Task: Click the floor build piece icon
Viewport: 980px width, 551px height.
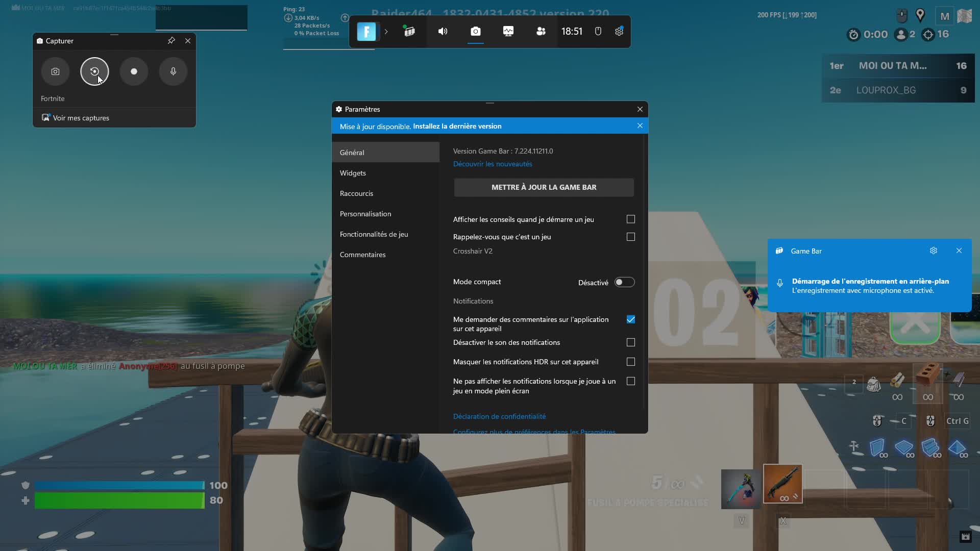Action: (x=903, y=448)
